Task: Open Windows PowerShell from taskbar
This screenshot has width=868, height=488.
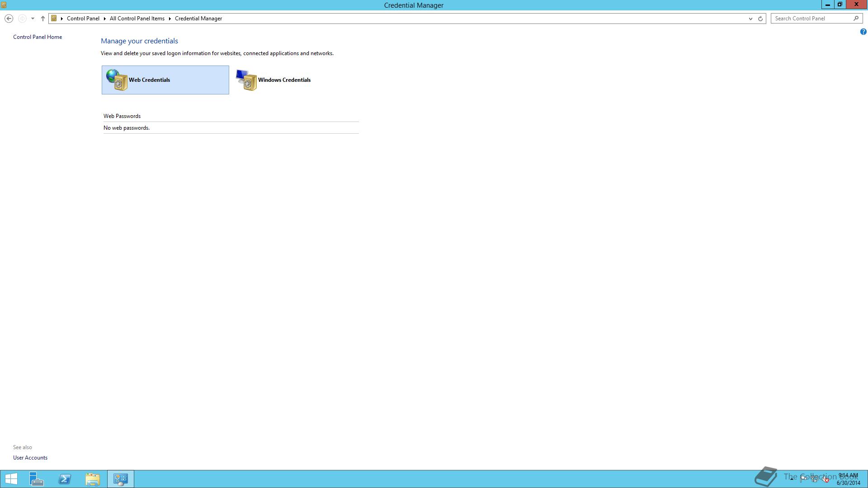Action: [65, 479]
